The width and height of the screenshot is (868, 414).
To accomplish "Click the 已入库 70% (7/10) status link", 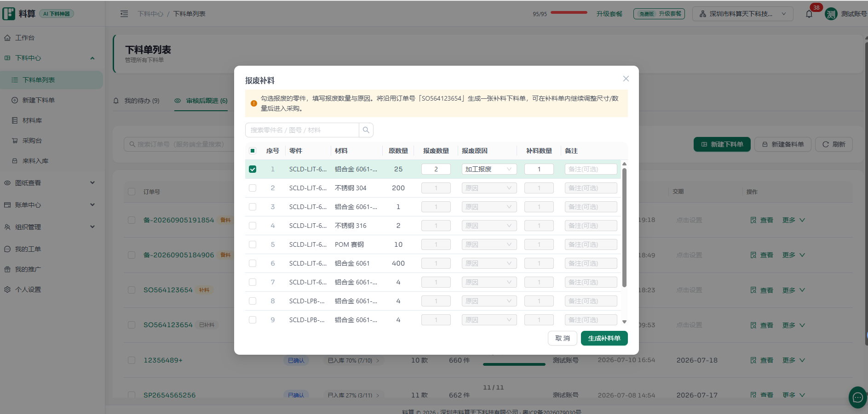I will tap(353, 361).
